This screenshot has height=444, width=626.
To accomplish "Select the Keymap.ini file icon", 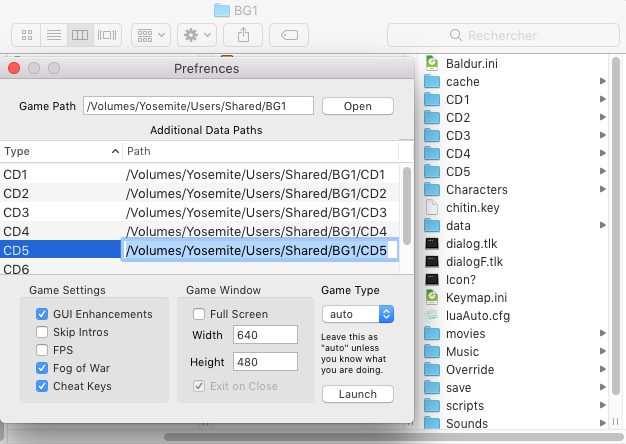I will tap(432, 297).
